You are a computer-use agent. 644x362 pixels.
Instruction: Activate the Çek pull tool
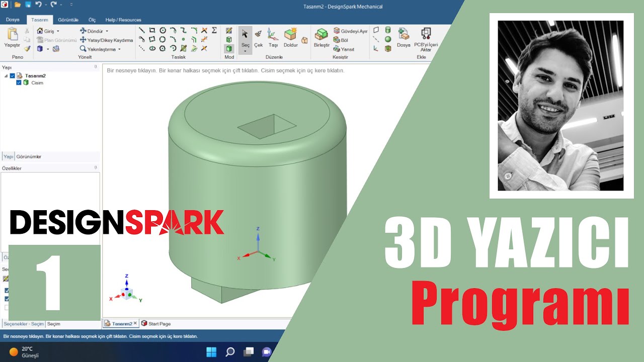(x=259, y=38)
